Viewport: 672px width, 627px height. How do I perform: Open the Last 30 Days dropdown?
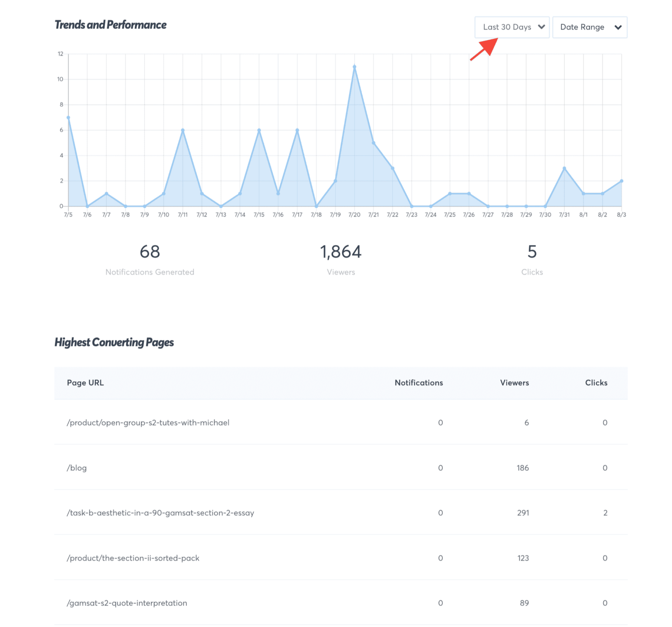[511, 27]
